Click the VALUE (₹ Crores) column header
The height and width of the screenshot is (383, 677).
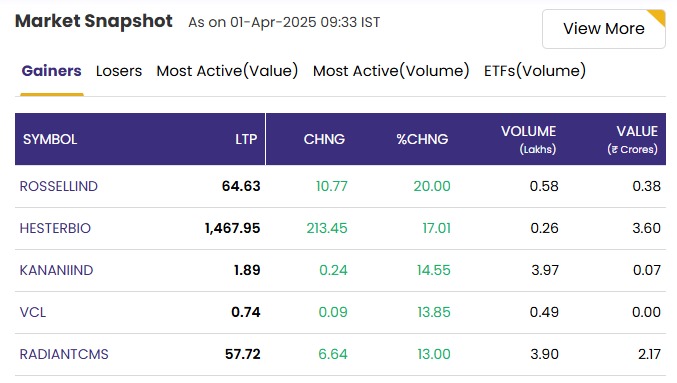[633, 139]
